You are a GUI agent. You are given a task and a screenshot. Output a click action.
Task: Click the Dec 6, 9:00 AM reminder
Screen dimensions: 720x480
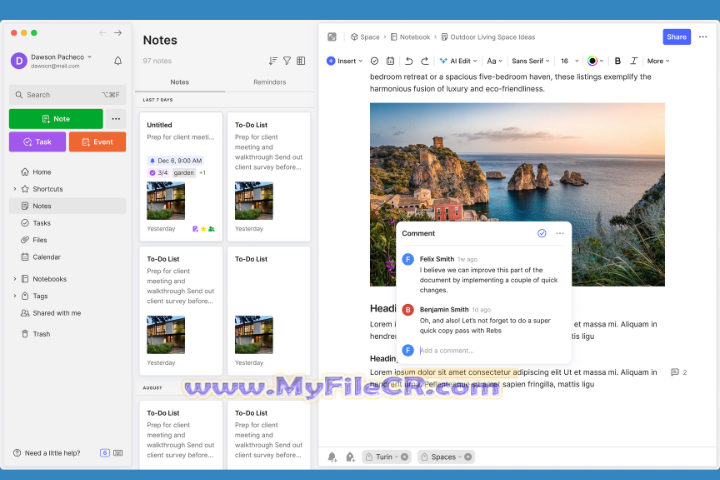175,160
